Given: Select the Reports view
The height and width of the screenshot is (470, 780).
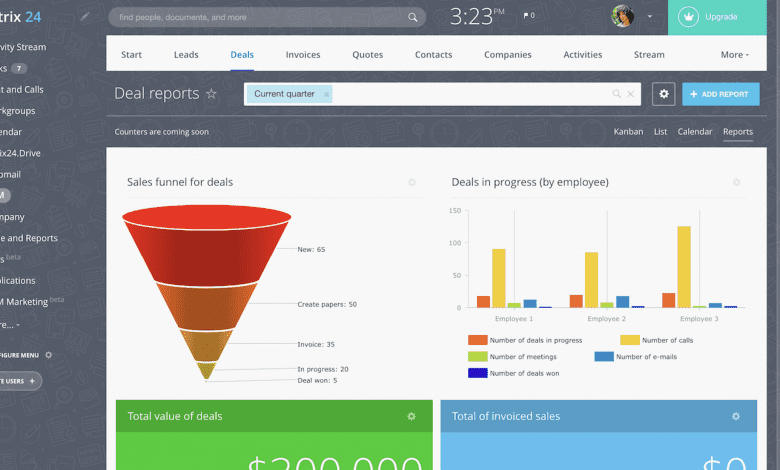Looking at the screenshot, I should coord(738,132).
